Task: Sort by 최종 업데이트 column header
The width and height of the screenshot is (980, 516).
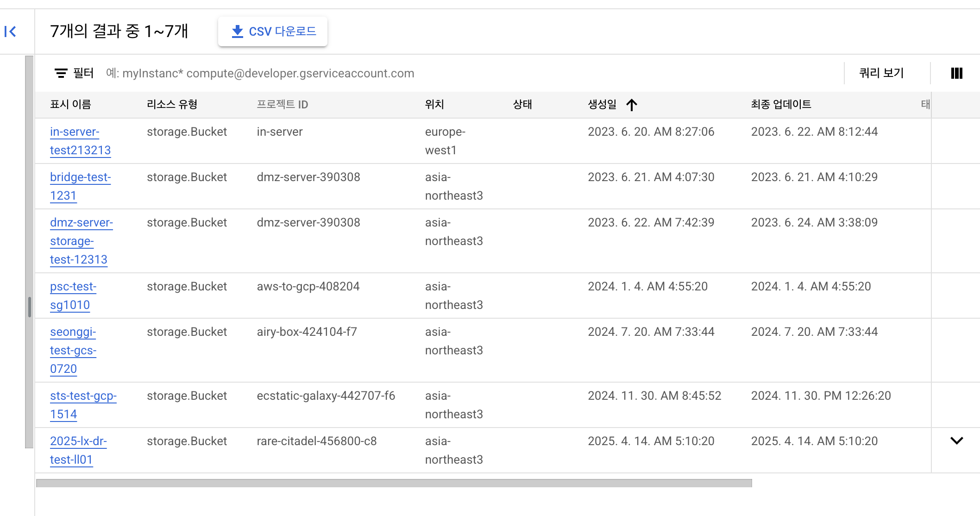Action: [x=781, y=105]
